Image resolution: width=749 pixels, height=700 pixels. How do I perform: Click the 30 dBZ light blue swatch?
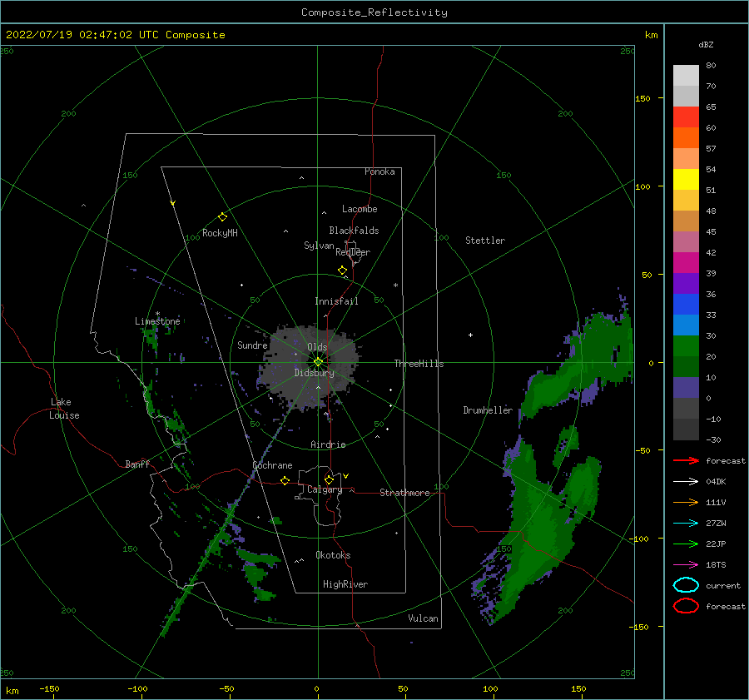(x=686, y=325)
